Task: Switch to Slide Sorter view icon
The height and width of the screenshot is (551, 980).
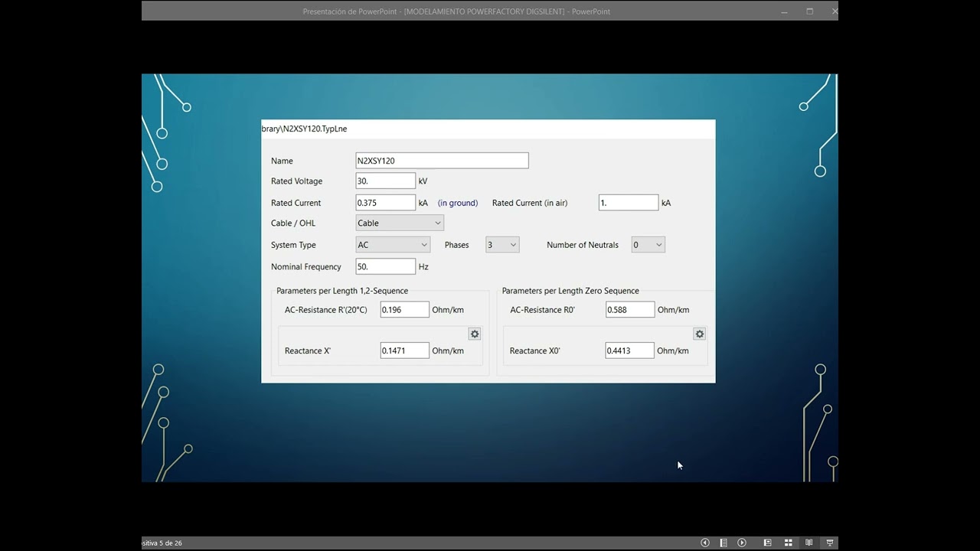Action: click(788, 543)
